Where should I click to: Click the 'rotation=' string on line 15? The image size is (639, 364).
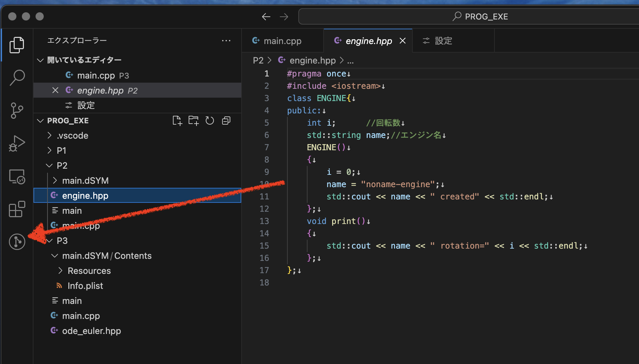[460, 246]
